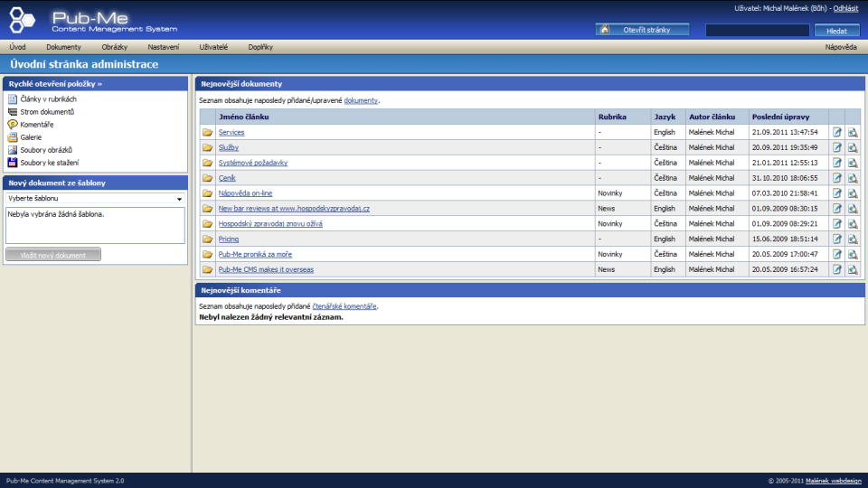Click the Galerie icon in quick panel
This screenshot has width=868, height=488.
point(13,137)
